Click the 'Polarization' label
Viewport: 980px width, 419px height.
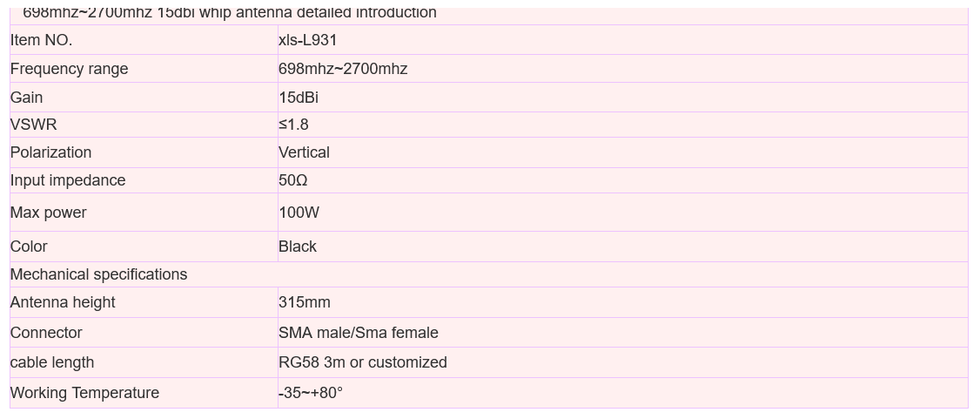[x=50, y=152]
